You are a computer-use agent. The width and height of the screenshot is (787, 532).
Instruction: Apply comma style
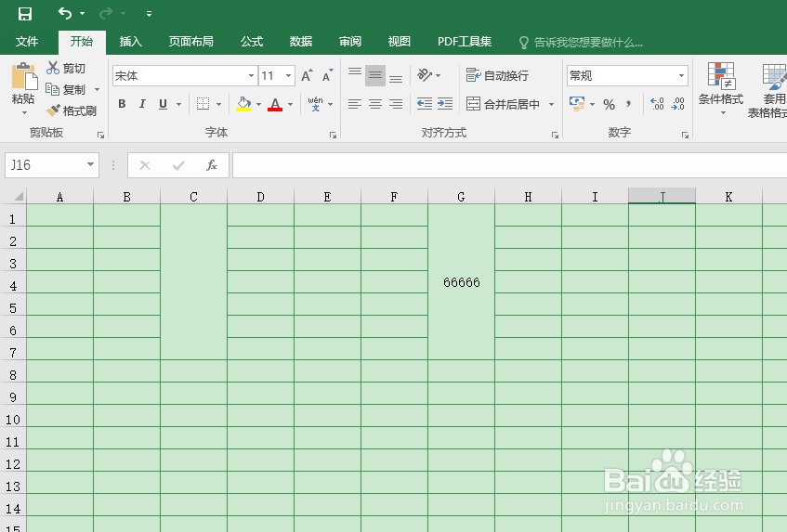point(629,104)
